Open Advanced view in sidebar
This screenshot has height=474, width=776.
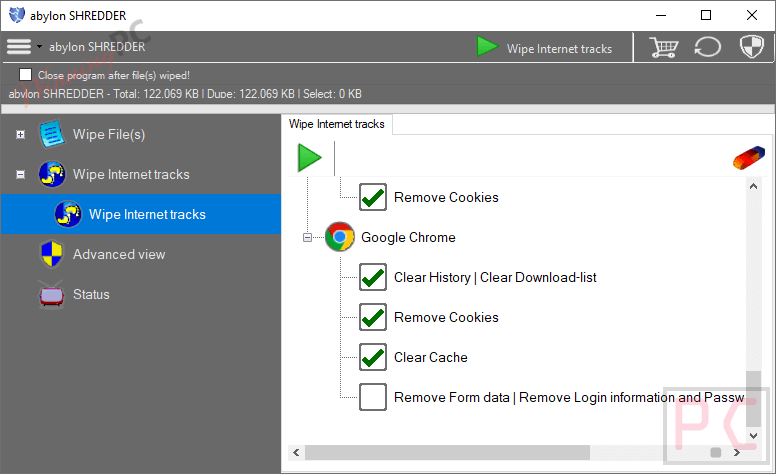click(119, 254)
